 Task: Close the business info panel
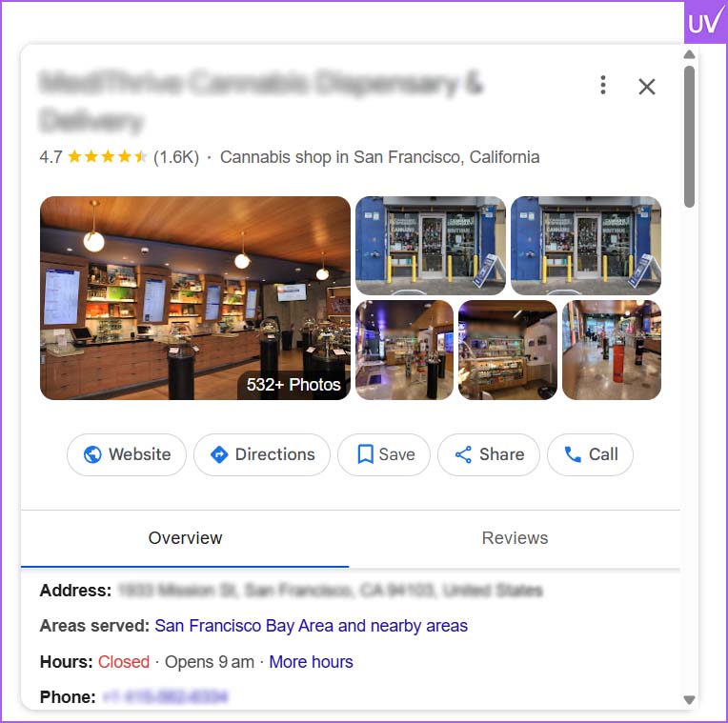pyautogui.click(x=646, y=87)
